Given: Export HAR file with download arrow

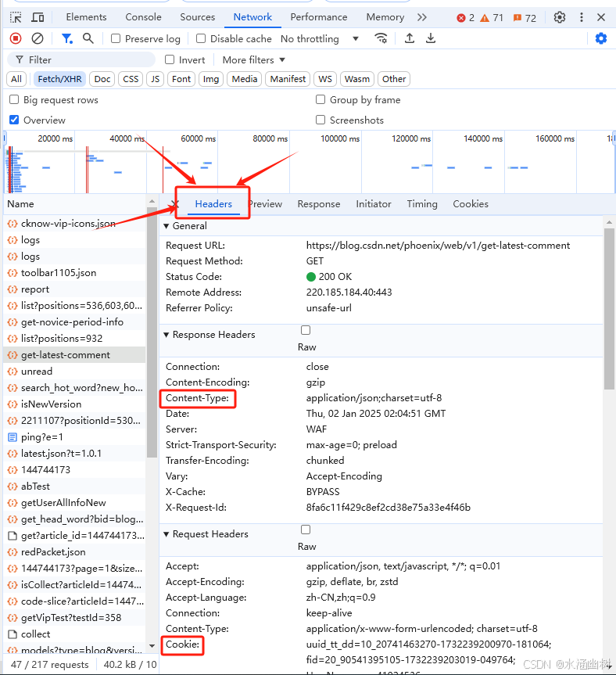Looking at the screenshot, I should [431, 39].
